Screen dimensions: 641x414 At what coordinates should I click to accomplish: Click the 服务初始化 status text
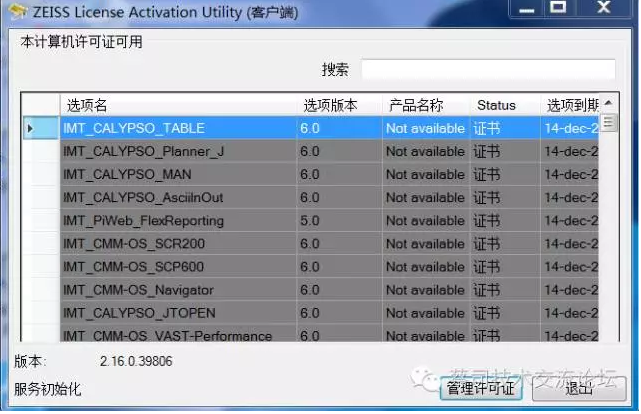coord(47,389)
